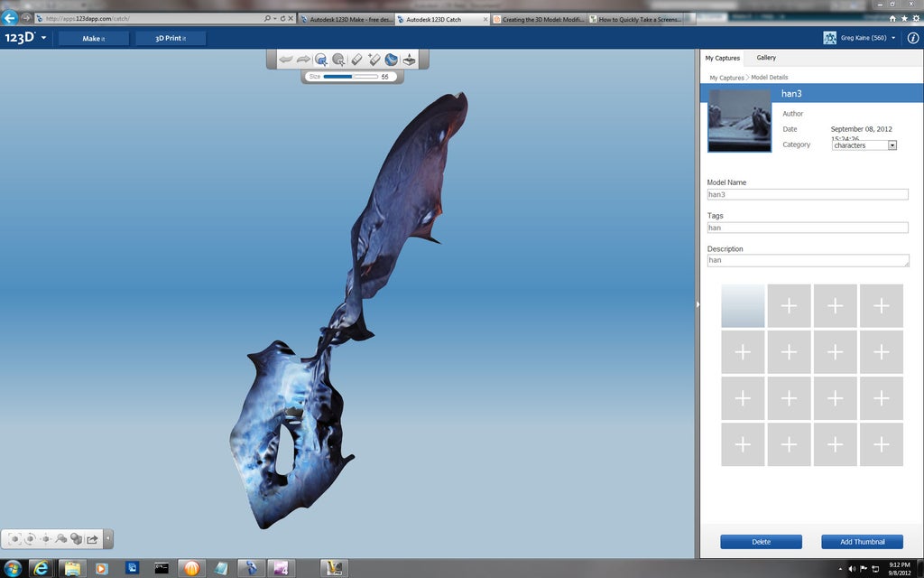Click the han3 model preview thumbnail
Image resolution: width=924 pixels, height=578 pixels.
pos(740,121)
